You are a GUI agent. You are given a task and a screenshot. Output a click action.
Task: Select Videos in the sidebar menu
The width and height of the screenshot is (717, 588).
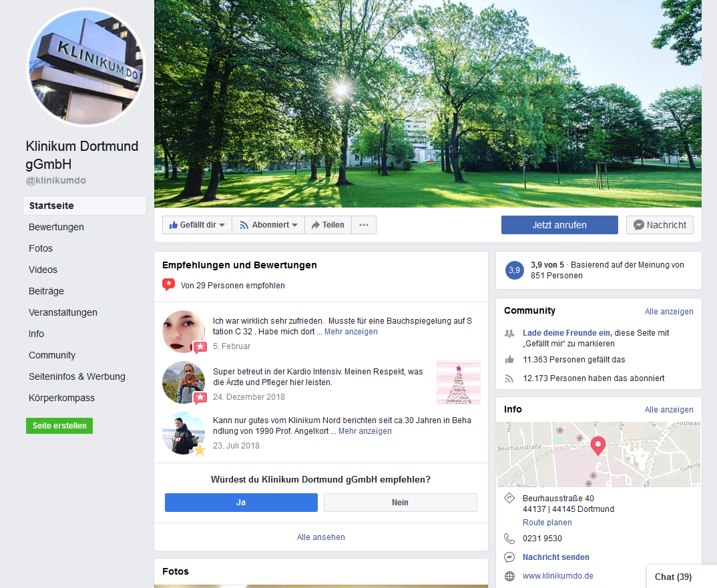[43, 270]
